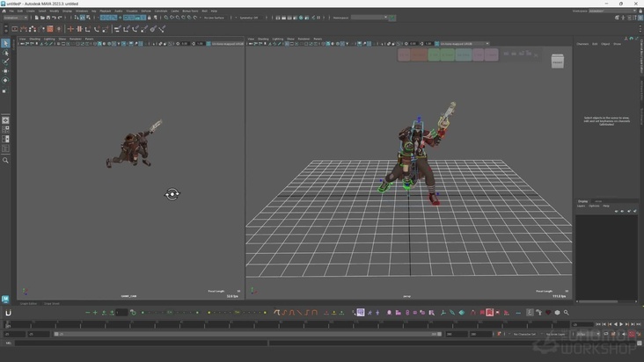This screenshot has width=644, height=362.
Task: Click the purple outlined shelf icon
Action: coord(361,313)
